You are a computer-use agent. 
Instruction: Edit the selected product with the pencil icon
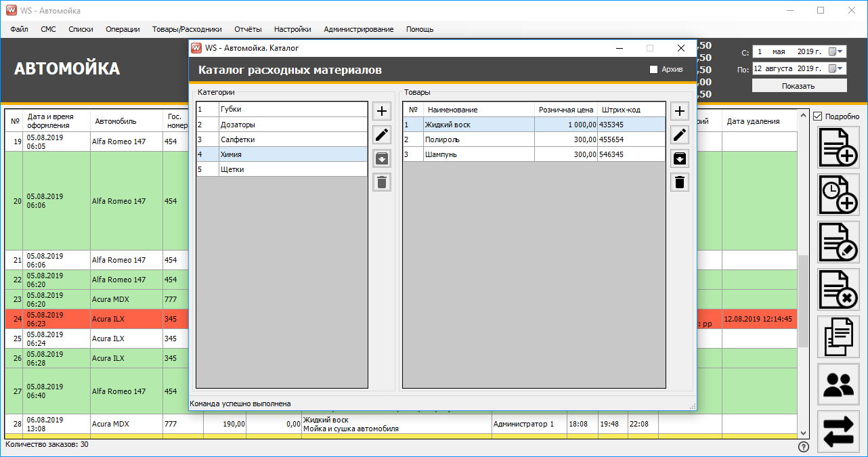point(680,135)
